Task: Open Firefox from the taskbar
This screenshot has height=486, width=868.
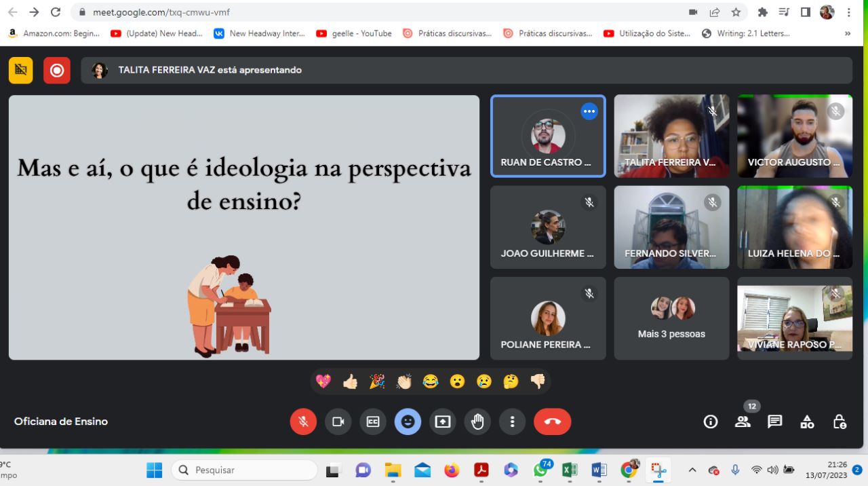Action: pyautogui.click(x=452, y=470)
